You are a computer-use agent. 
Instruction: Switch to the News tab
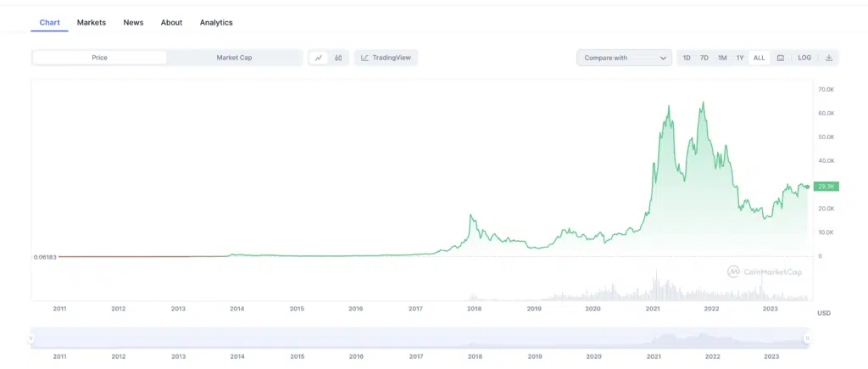(x=133, y=22)
